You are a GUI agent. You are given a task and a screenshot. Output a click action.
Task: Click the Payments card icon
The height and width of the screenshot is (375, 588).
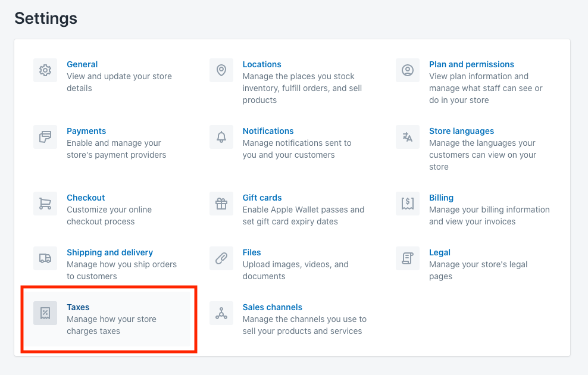coord(45,137)
